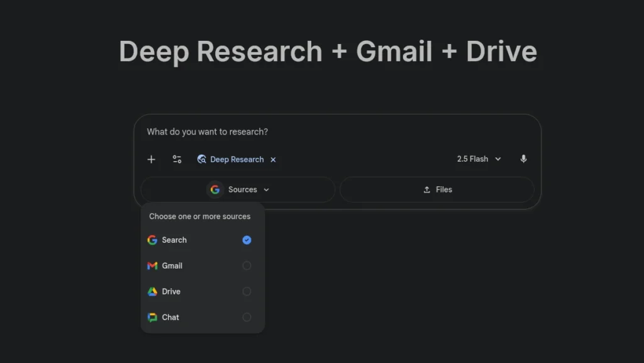Click the Google Chat icon
This screenshot has width=644, height=363.
click(152, 317)
